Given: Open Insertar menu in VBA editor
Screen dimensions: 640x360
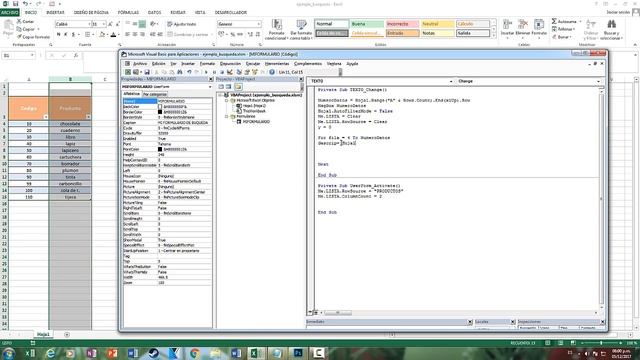Looking at the screenshot, I should coord(188,64).
